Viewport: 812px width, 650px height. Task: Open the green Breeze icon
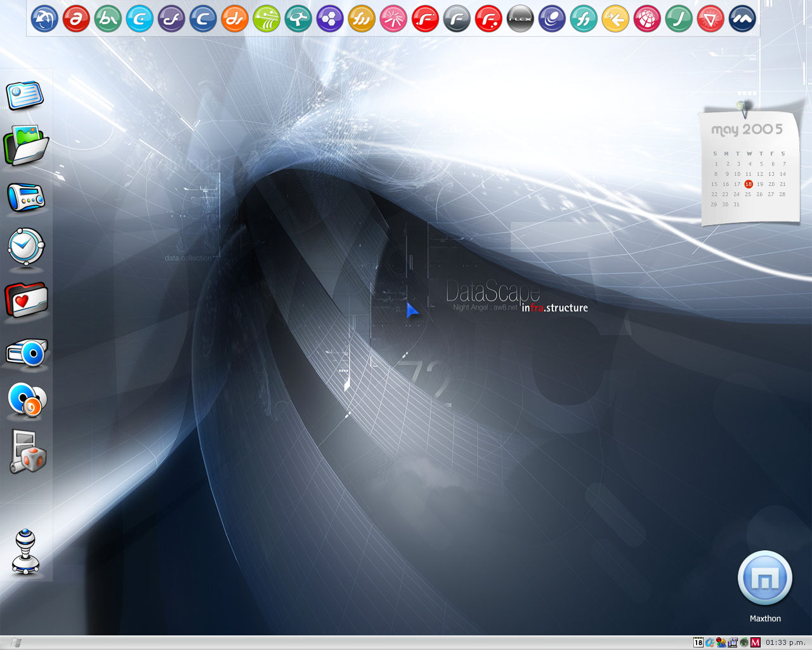108,19
